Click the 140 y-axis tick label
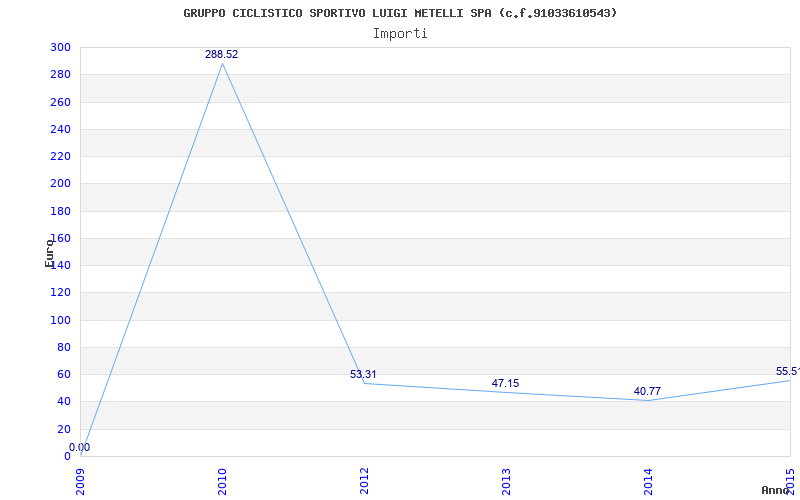800x500 pixels. click(x=60, y=266)
